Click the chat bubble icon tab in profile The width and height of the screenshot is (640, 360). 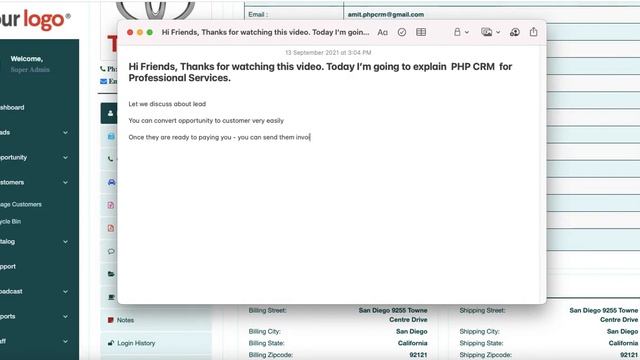point(111,251)
